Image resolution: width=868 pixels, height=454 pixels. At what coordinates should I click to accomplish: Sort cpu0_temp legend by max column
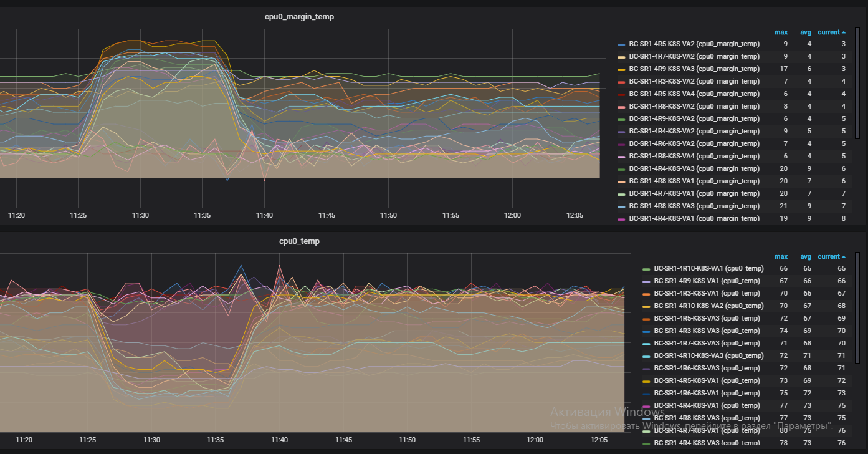pyautogui.click(x=781, y=256)
